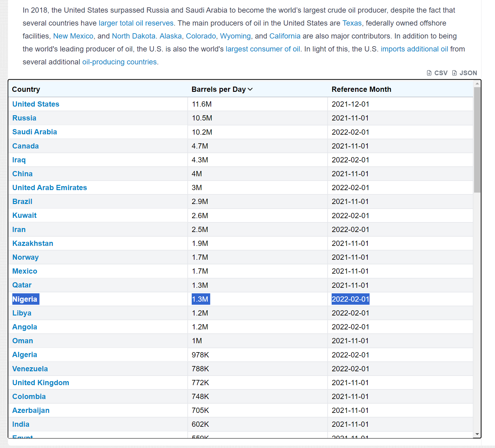Open the larger total oil reserves link

click(136, 23)
